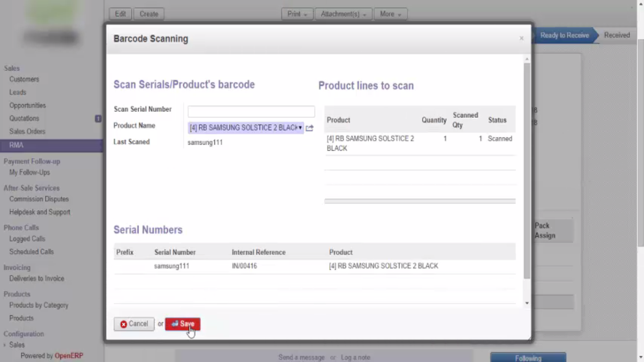Open the Print dropdown menu
The image size is (644, 362).
[x=297, y=14]
